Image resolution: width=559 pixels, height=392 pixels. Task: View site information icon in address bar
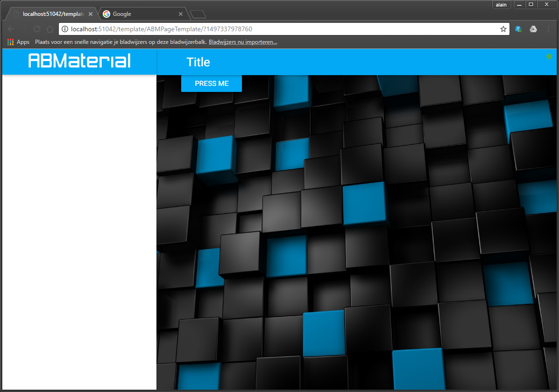pos(65,29)
